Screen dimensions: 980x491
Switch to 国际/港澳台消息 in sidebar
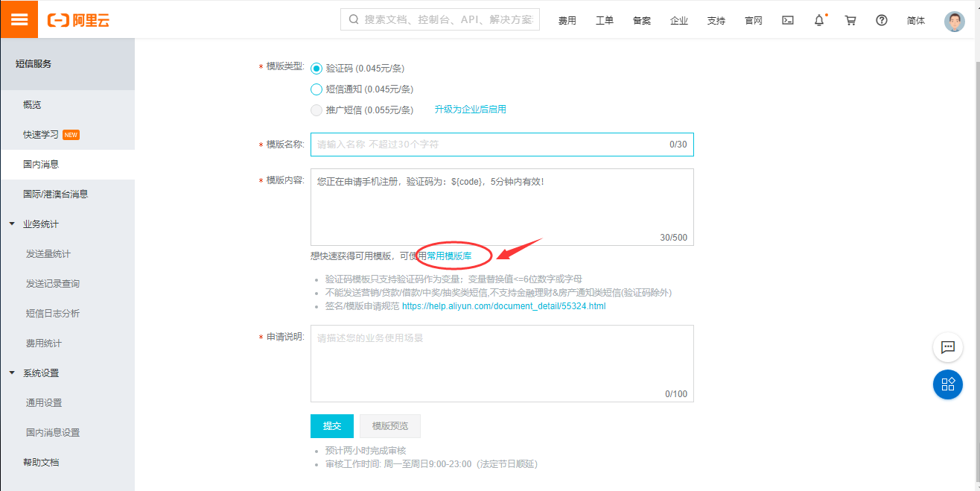click(x=57, y=193)
